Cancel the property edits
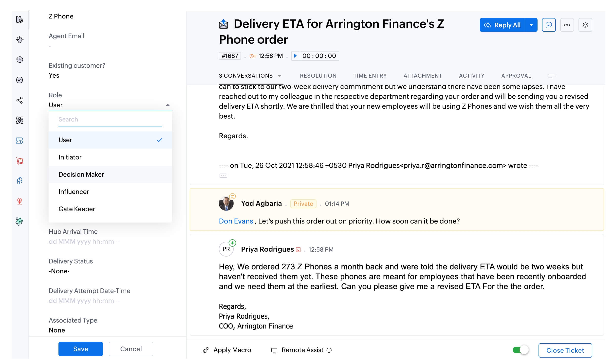615x364 pixels. (x=131, y=349)
